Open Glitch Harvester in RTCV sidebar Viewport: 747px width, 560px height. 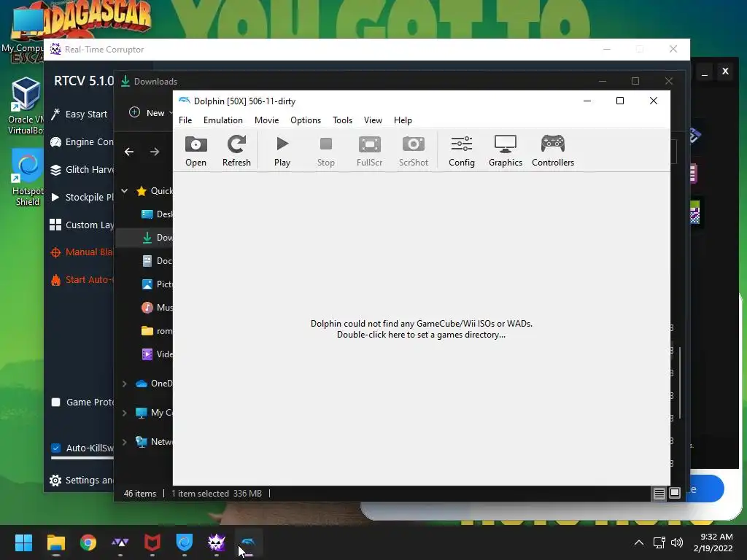pyautogui.click(x=81, y=169)
